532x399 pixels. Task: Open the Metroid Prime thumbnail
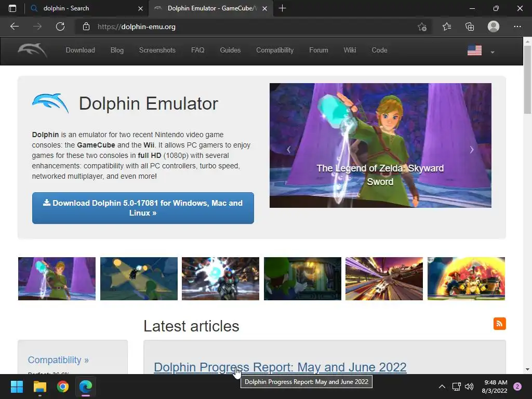point(220,278)
